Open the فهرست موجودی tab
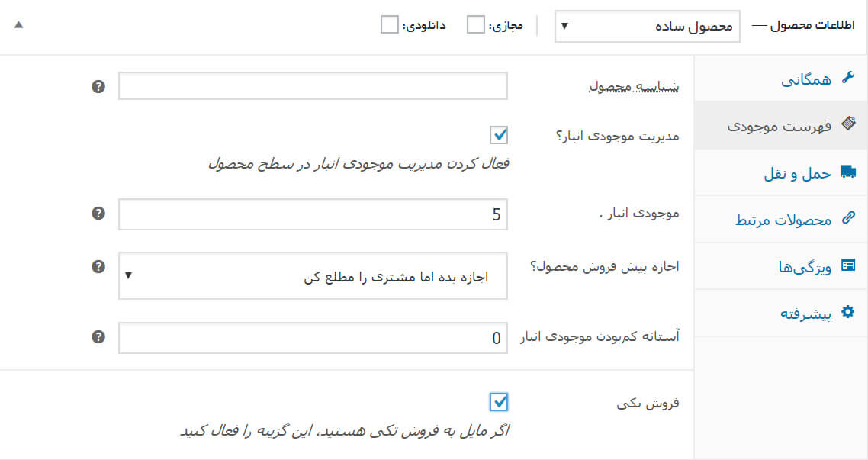This screenshot has width=868, height=460. click(x=780, y=125)
